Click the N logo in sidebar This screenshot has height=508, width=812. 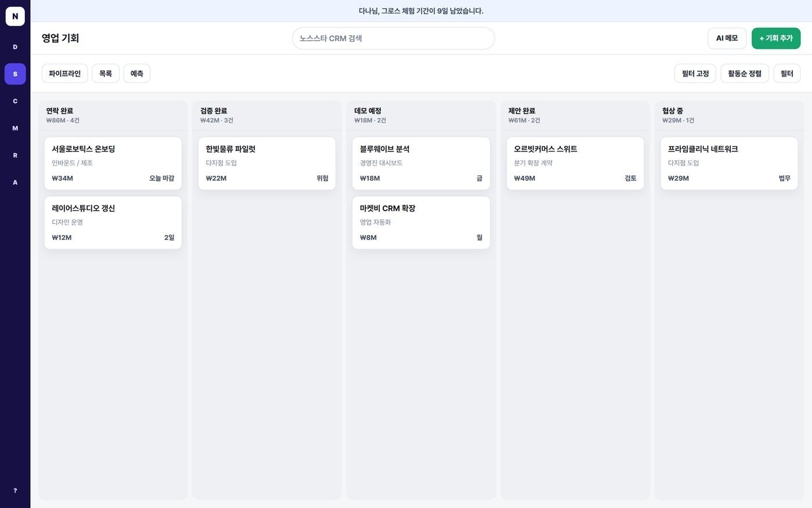tap(15, 16)
